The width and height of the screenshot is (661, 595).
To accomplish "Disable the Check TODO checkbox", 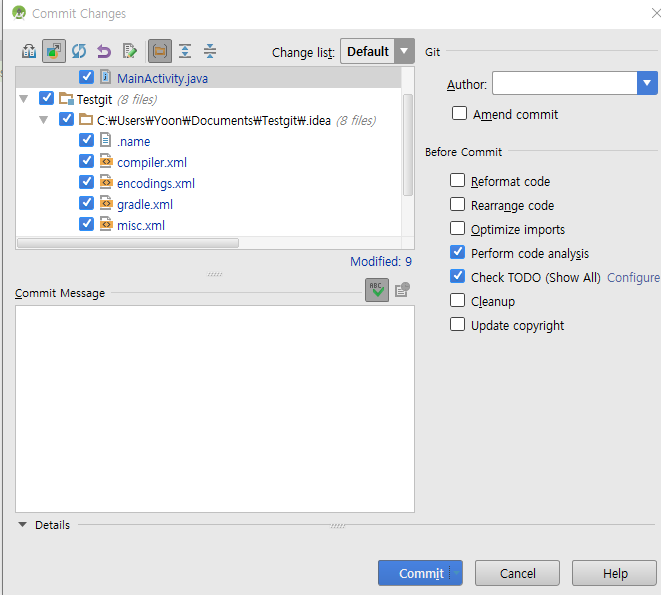I will (457, 277).
